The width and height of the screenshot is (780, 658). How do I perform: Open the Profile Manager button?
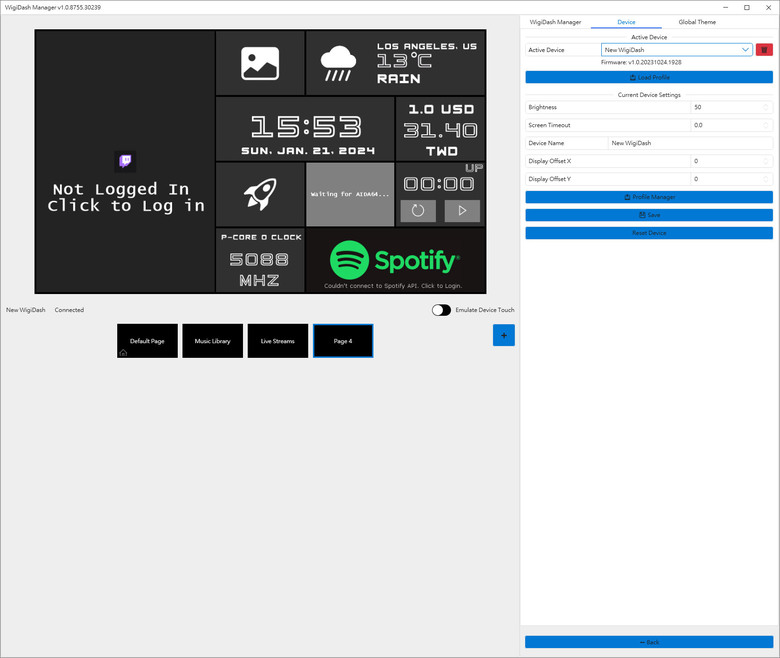point(649,197)
